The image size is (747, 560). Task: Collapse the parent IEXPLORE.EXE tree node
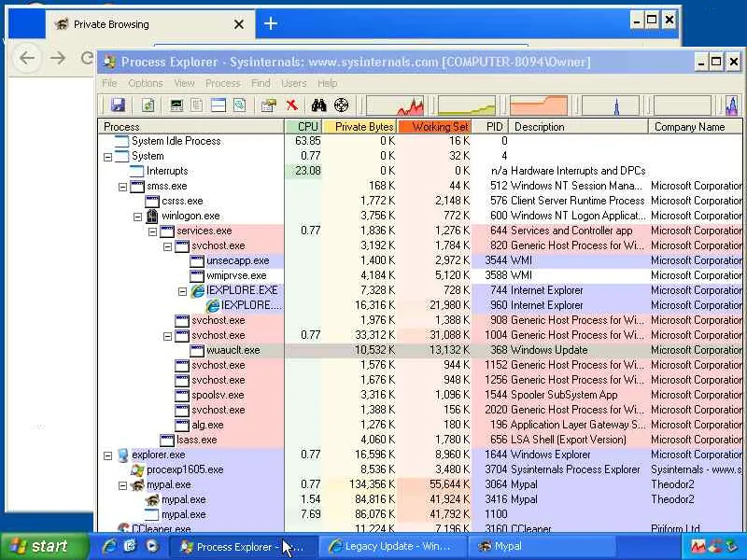pos(182,291)
